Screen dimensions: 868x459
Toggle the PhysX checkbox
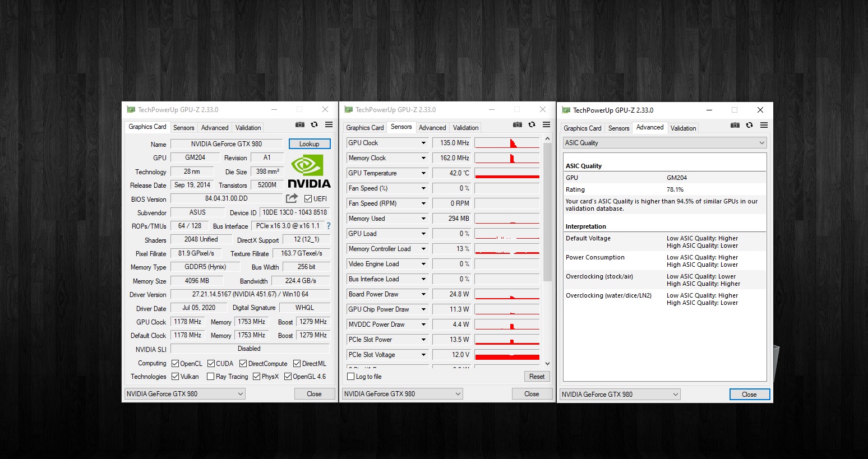(x=256, y=377)
